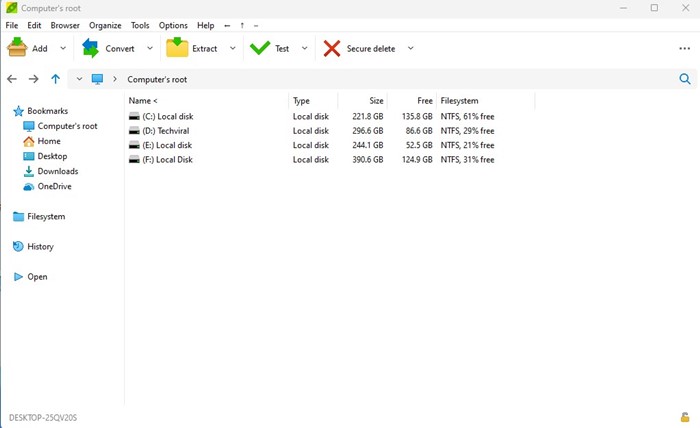Click the Extract folder icon
This screenshot has width=700, height=428.
click(x=177, y=47)
